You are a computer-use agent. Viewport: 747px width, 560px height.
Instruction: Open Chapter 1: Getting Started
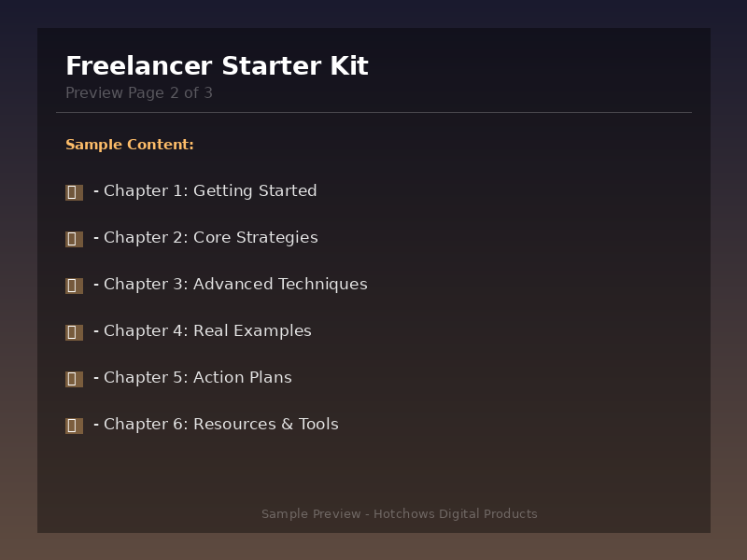pyautogui.click(x=210, y=191)
